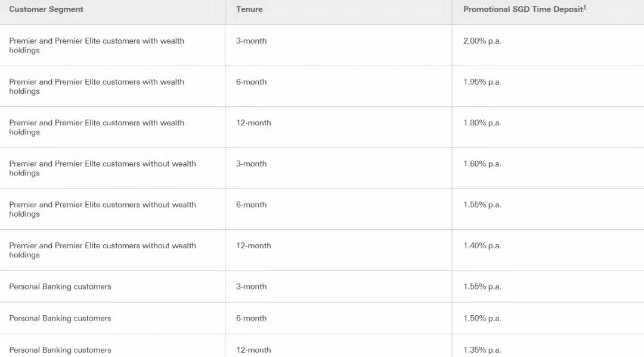The width and height of the screenshot is (644, 357).
Task: Select the 1.35% p.a. rate cell
Action: point(482,350)
